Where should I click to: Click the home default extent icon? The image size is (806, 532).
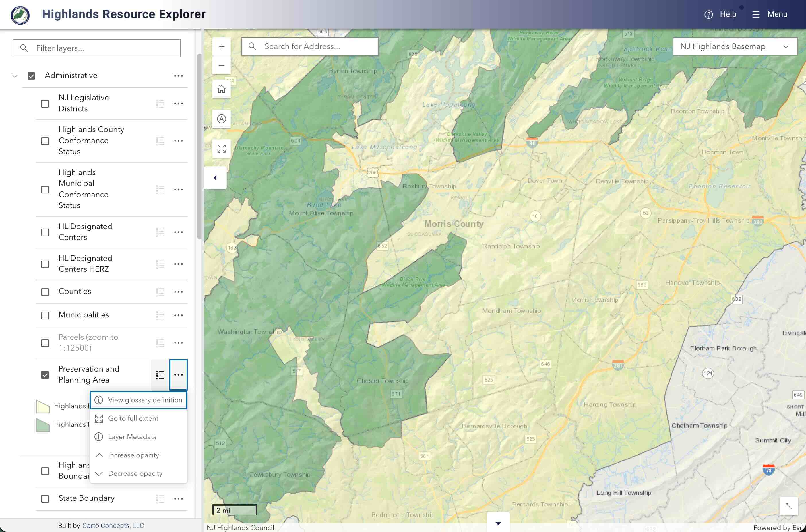[222, 89]
